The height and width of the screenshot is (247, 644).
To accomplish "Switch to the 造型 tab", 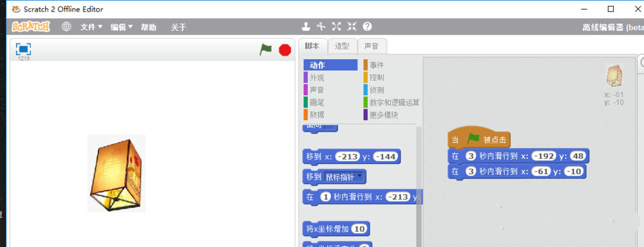I will coord(342,46).
